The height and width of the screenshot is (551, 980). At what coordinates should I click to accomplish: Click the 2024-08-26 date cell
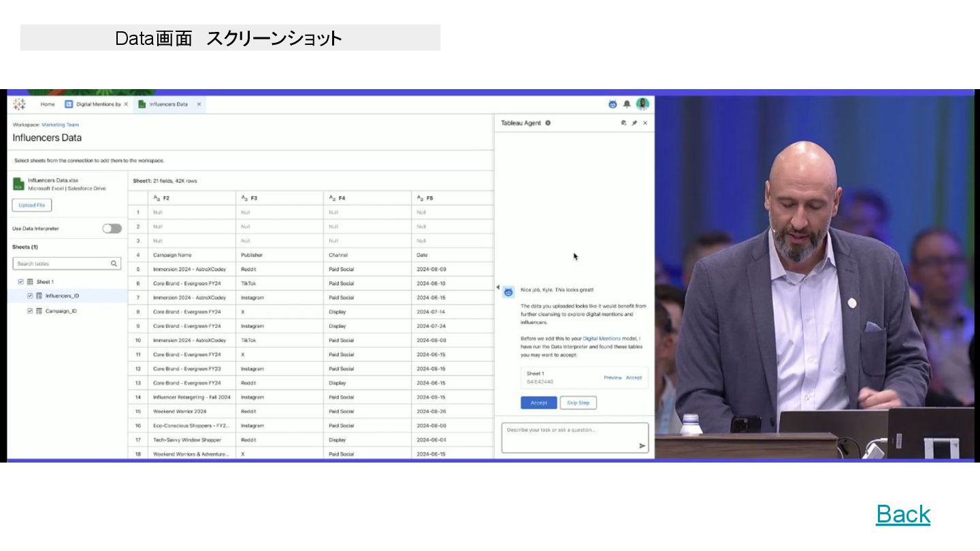click(452, 412)
